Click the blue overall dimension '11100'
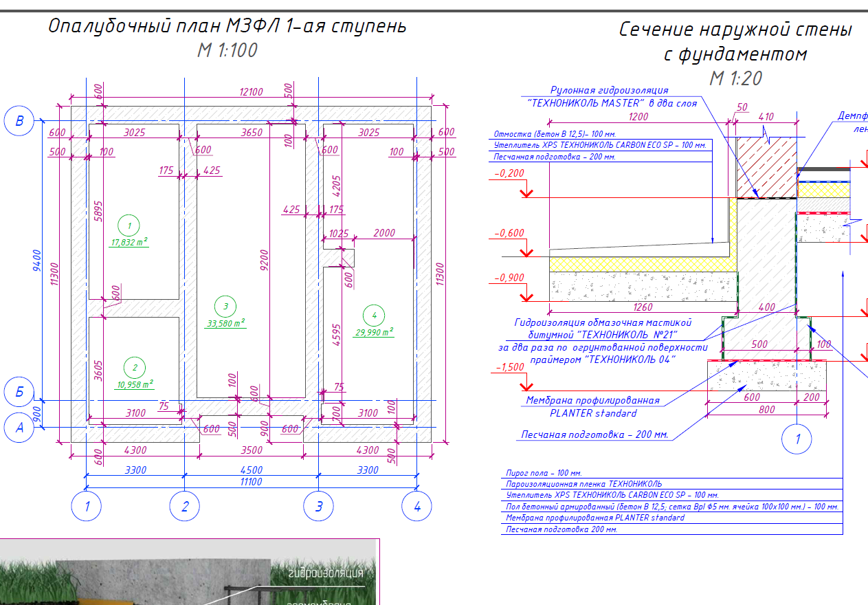The image size is (868, 605). 252,482
